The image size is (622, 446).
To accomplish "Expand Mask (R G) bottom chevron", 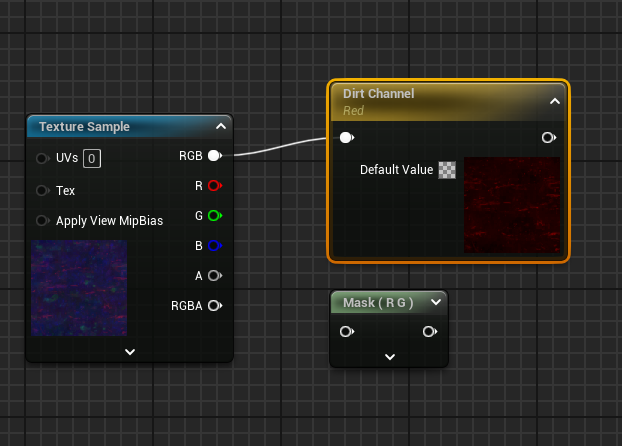I will (x=390, y=357).
